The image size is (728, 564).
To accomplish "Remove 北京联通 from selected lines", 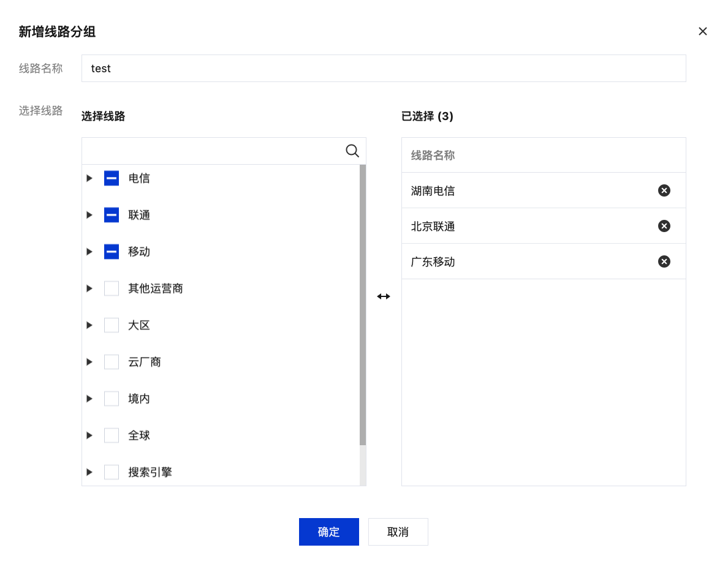I will click(664, 226).
